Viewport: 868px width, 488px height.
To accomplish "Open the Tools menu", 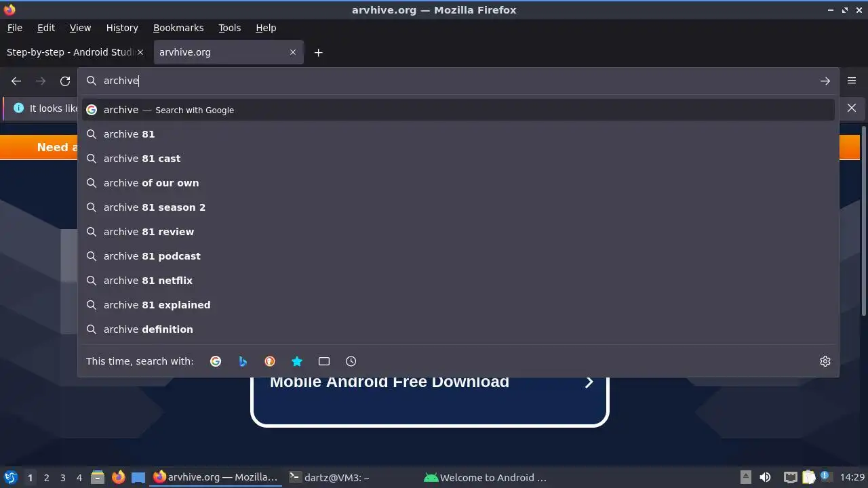I will tap(229, 28).
